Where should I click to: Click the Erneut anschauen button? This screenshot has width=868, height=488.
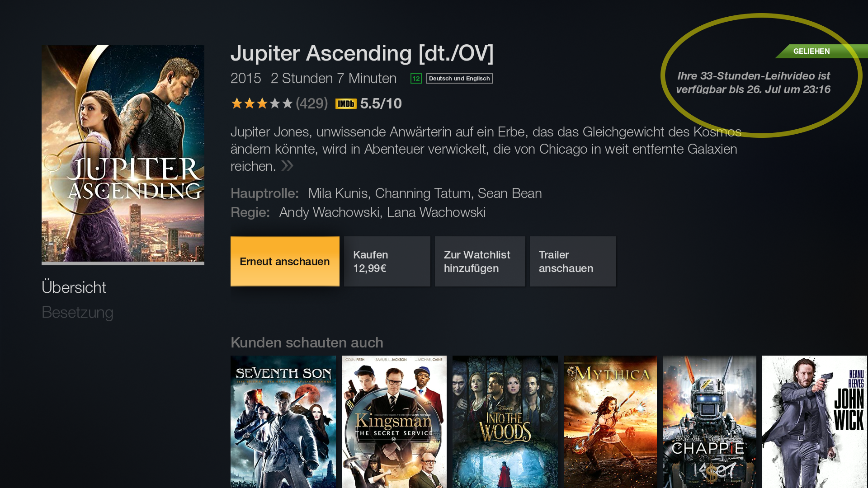pos(285,261)
